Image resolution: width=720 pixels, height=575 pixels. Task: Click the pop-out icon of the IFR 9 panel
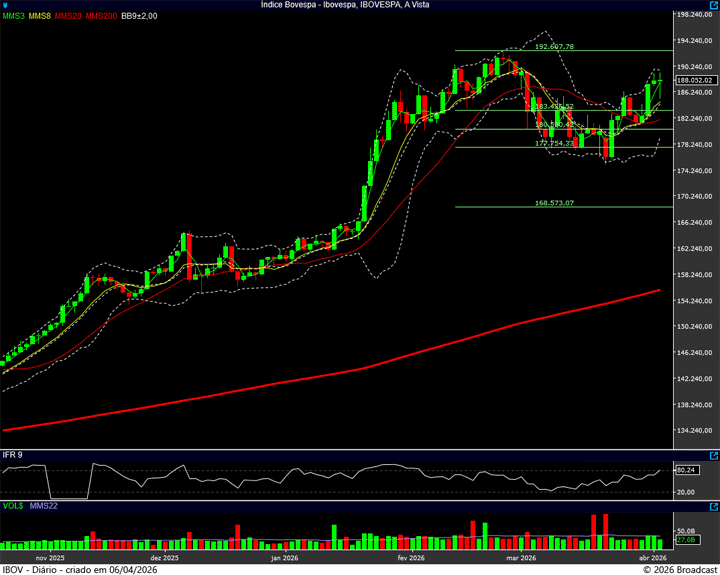pyautogui.click(x=713, y=455)
